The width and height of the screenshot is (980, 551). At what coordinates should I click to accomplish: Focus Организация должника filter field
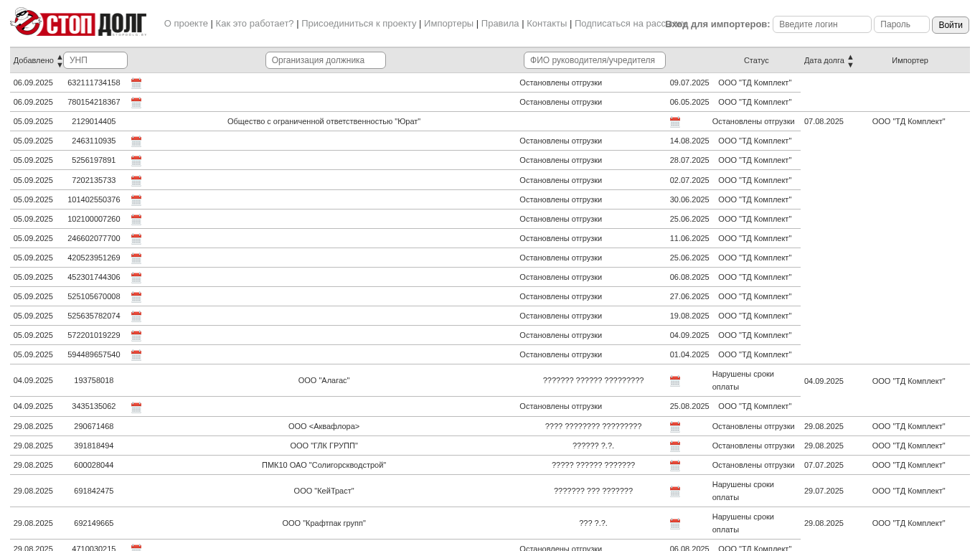pyautogui.click(x=326, y=60)
